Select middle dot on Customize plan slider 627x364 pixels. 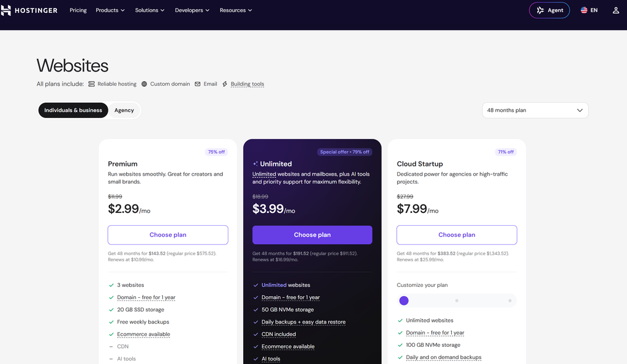[457, 301]
